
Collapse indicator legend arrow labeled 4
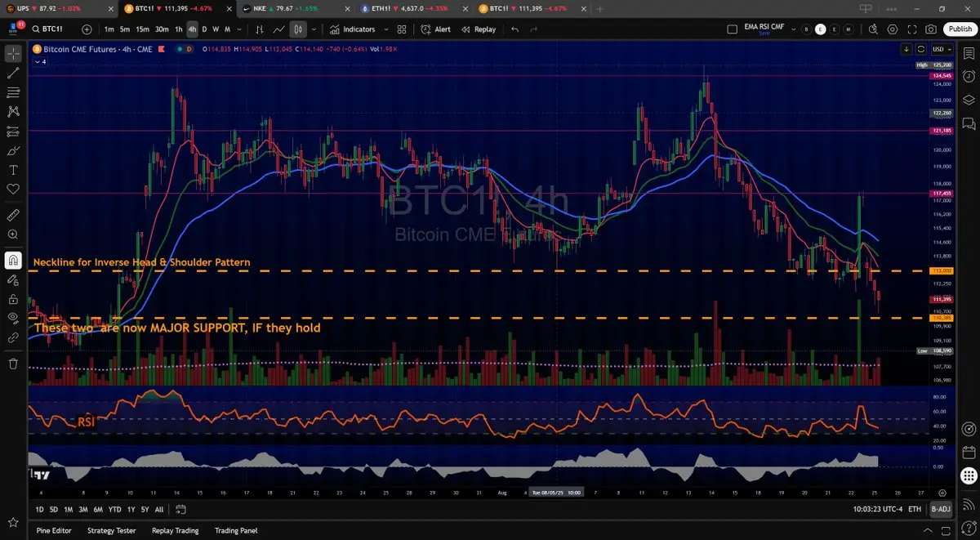click(x=39, y=61)
